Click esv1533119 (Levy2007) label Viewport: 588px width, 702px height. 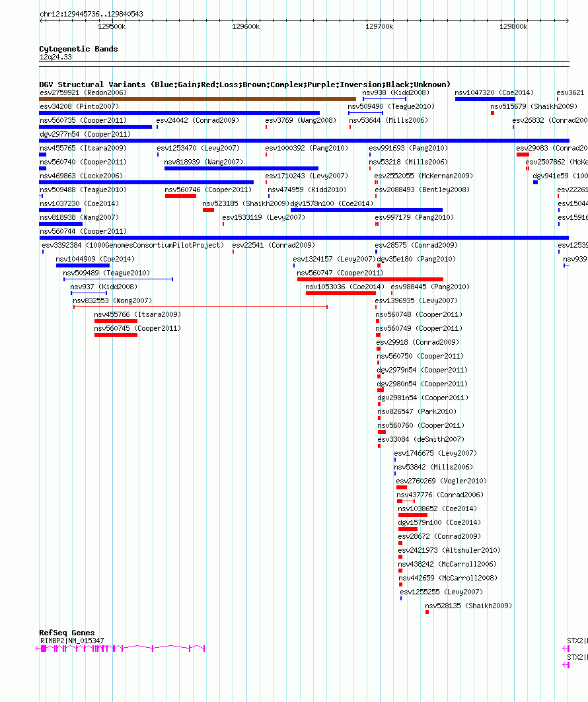(264, 217)
